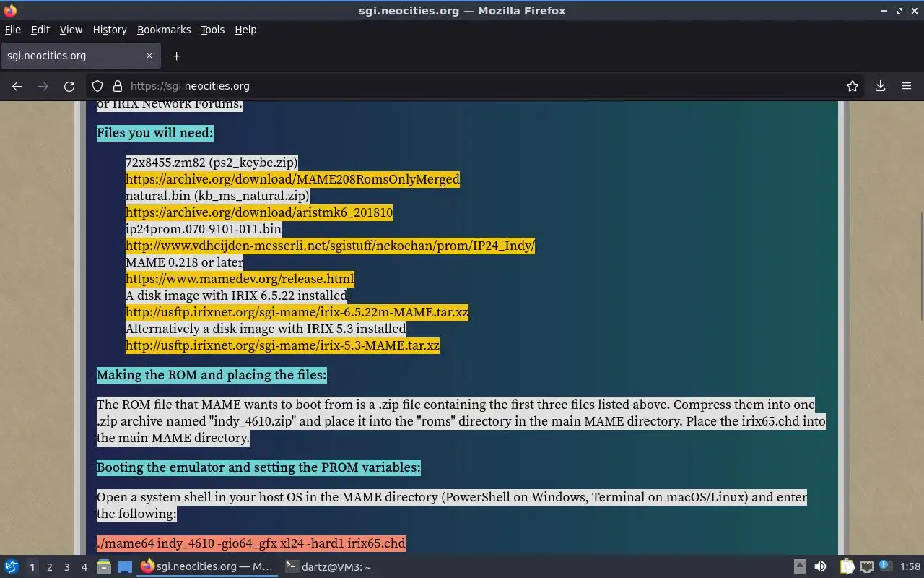Click the forward navigation arrow

coord(43,86)
